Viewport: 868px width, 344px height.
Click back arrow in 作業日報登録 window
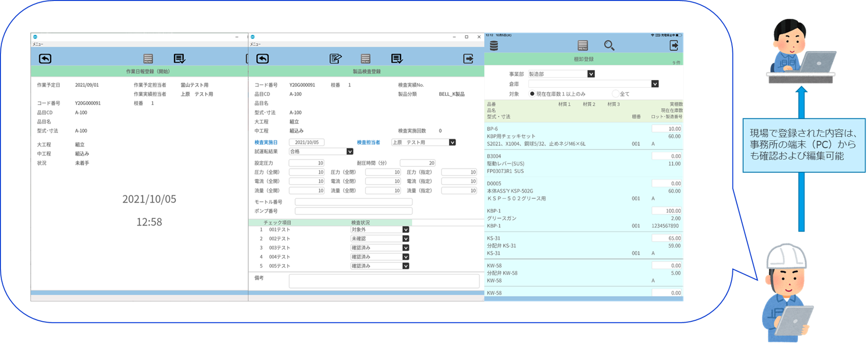[x=45, y=59]
